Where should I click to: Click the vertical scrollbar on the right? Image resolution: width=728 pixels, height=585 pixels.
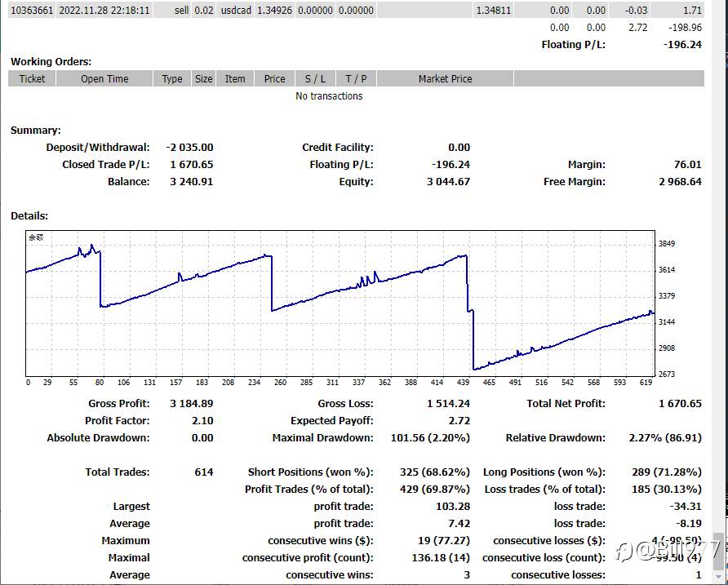720,292
